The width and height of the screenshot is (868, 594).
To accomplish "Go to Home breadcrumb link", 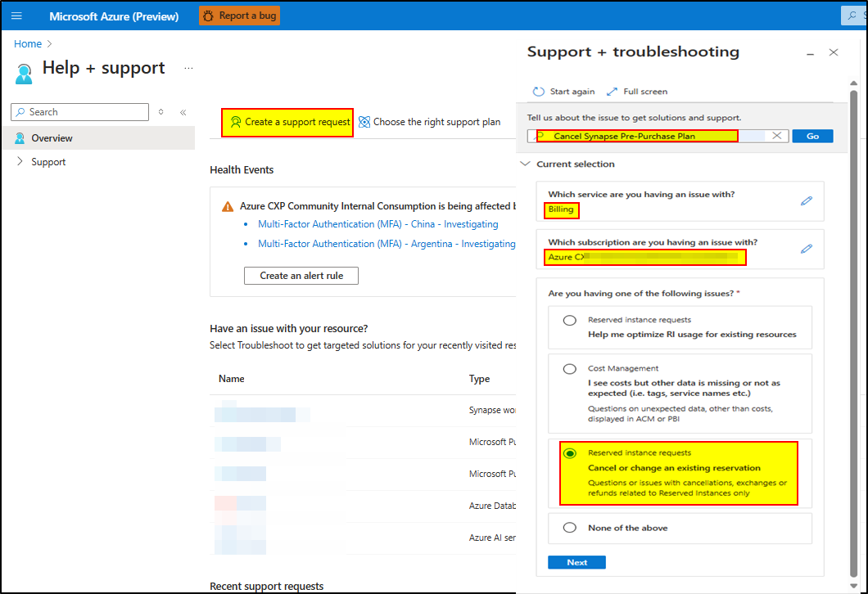I will point(28,43).
